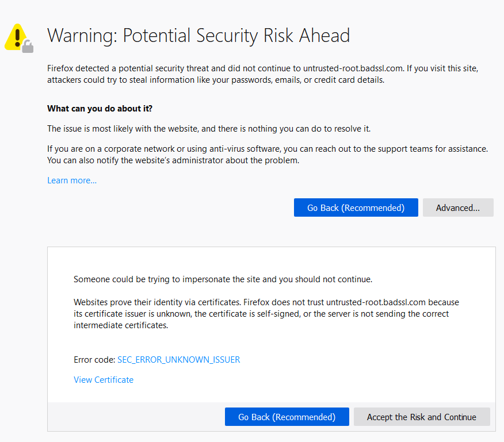Click the issue is most likely with website sentence
The height and width of the screenshot is (442, 504).
[209, 129]
